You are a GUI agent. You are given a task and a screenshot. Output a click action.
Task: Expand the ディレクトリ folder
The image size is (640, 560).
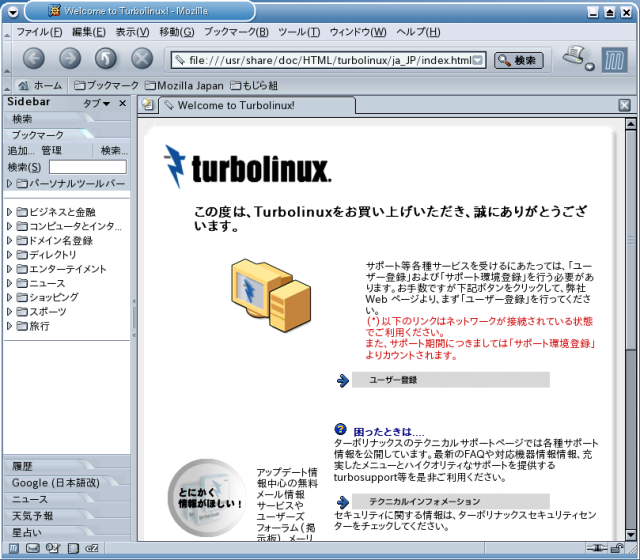pyautogui.click(x=9, y=255)
